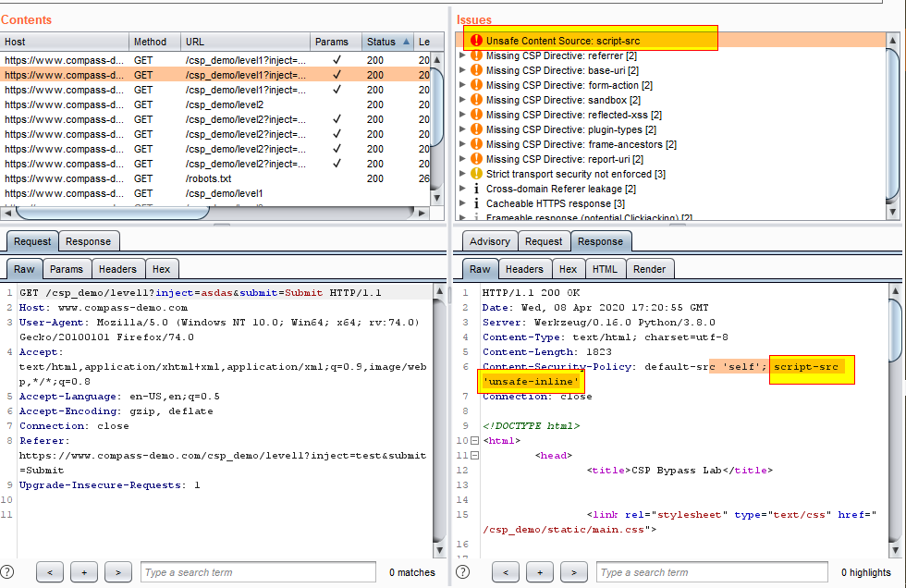Click the severity icon beside Missing CSP Directive: referrer

pyautogui.click(x=476, y=55)
